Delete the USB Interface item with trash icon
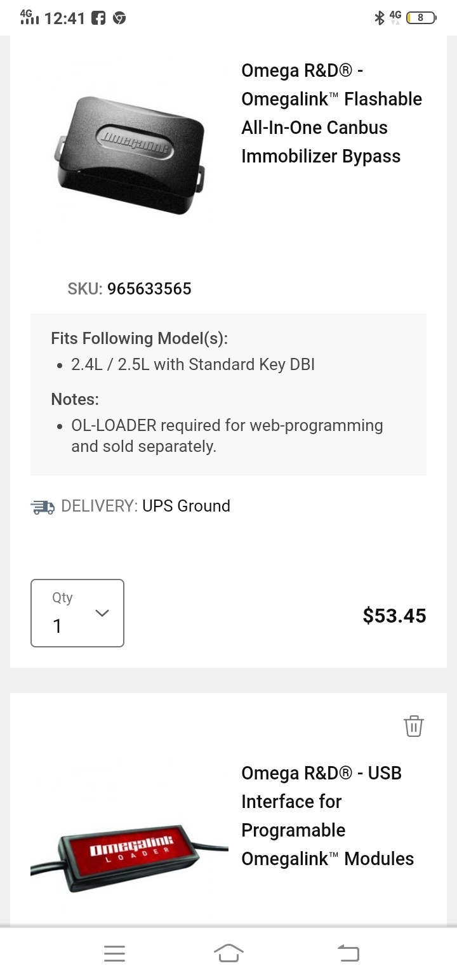This screenshot has height=980, width=457. (x=413, y=726)
